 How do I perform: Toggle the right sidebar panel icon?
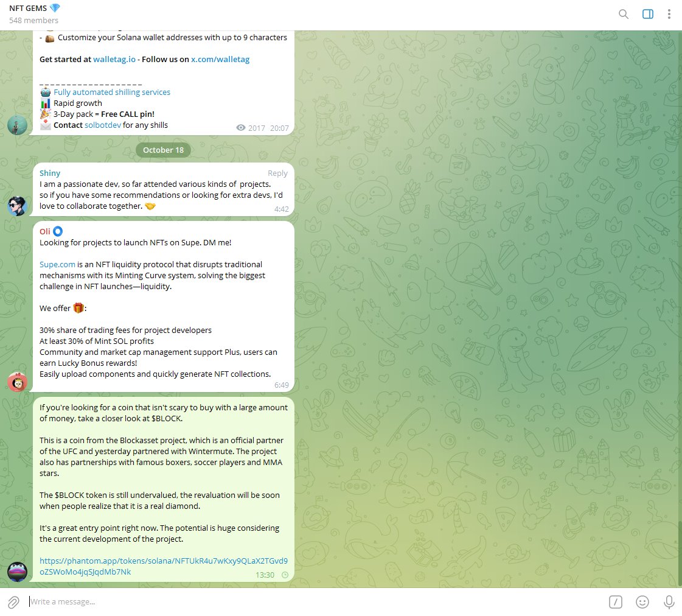[x=648, y=15]
